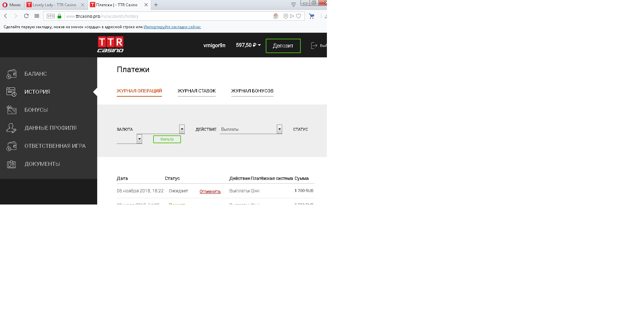Open the ad blocker shield icon
Viewport: 644px width, 312px height.
286,16
